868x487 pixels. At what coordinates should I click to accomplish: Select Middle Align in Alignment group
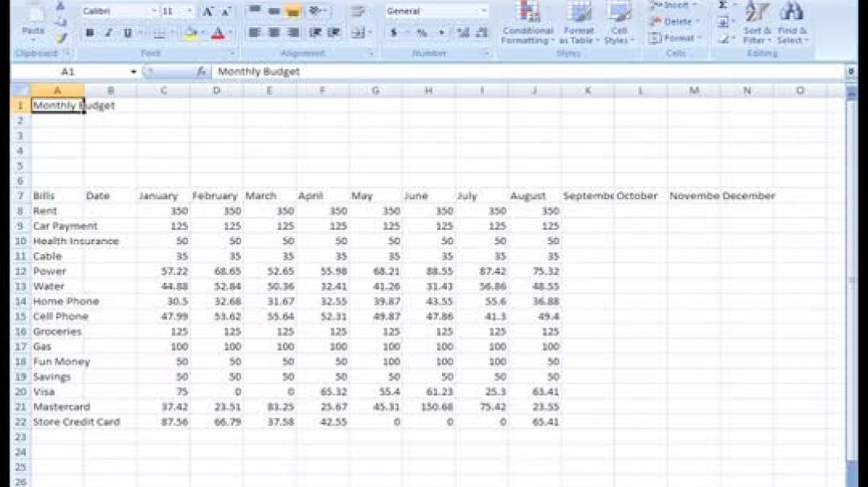[x=273, y=11]
